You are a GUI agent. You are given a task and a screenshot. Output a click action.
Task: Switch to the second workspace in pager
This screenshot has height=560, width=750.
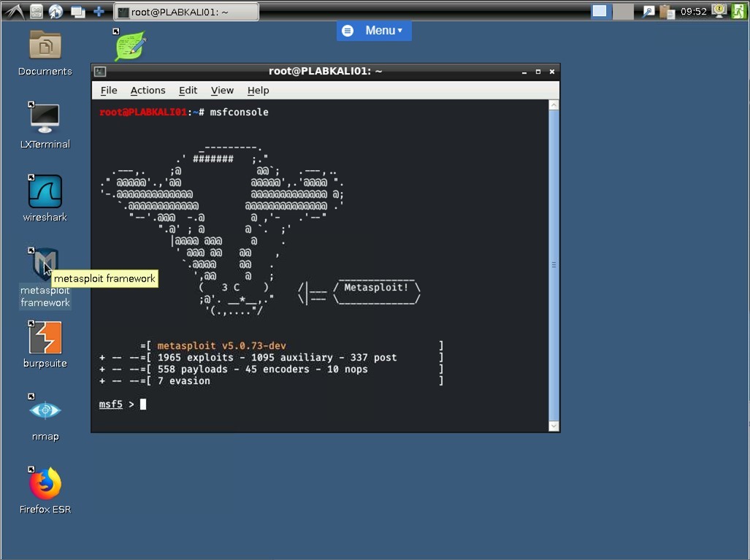623,11
